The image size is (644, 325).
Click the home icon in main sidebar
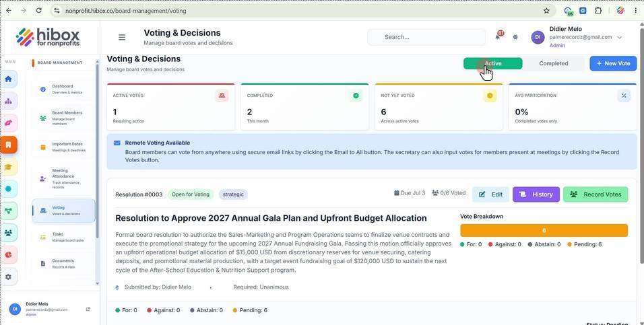point(9,79)
